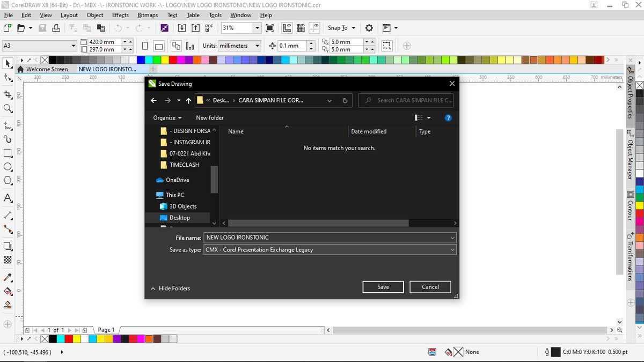Select the Shape tool in toolbox
This screenshot has height=362, width=644.
[8, 78]
